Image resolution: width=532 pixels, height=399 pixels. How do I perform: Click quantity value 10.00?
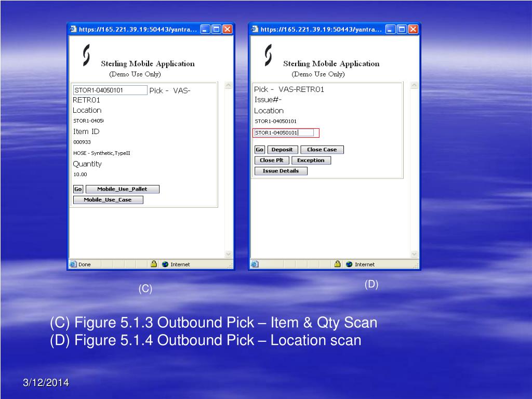81,175
